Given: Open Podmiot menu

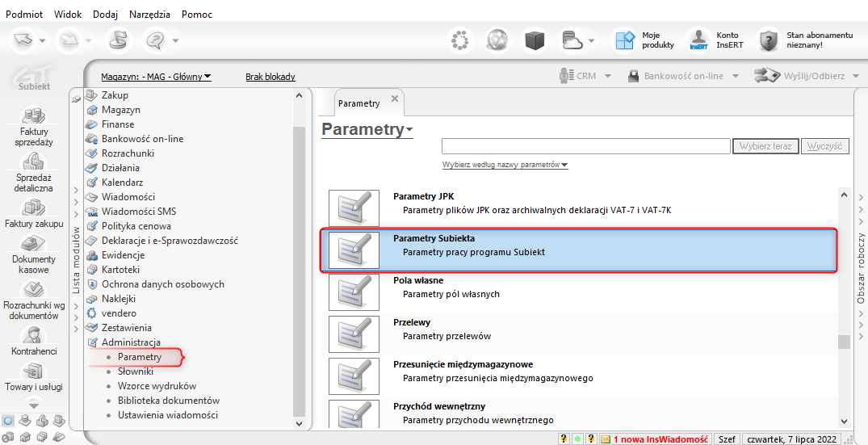Looking at the screenshot, I should click(24, 15).
